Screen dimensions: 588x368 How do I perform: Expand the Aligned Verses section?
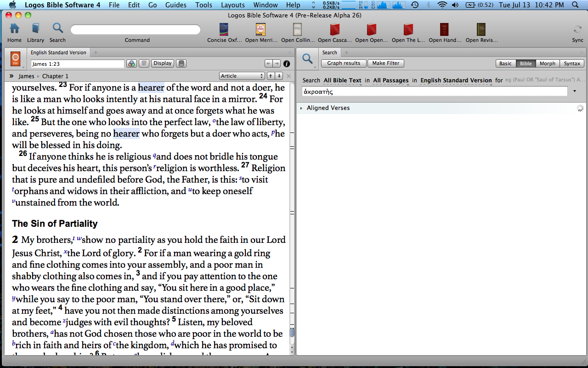click(301, 108)
